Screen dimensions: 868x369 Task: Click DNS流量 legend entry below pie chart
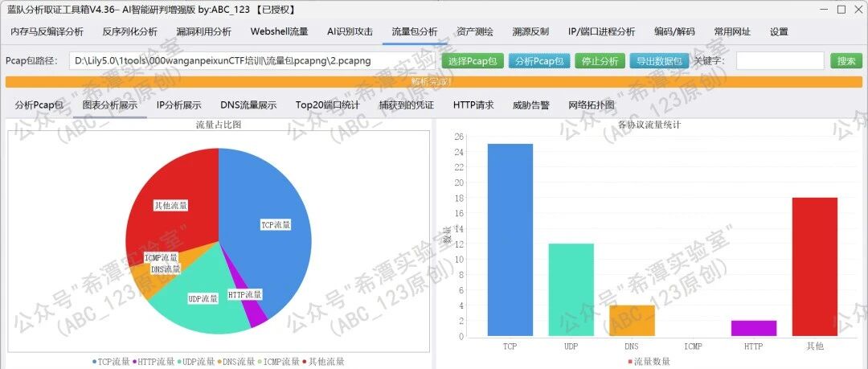click(x=236, y=362)
